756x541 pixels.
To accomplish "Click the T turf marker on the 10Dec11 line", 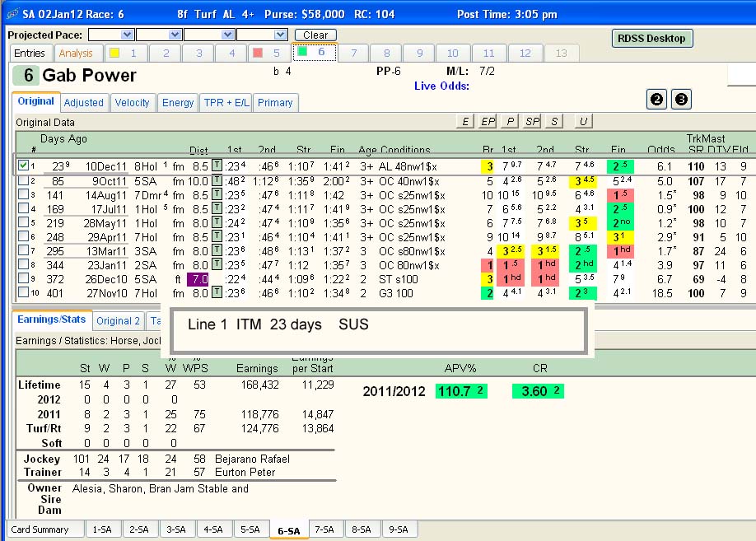I will pos(217,166).
